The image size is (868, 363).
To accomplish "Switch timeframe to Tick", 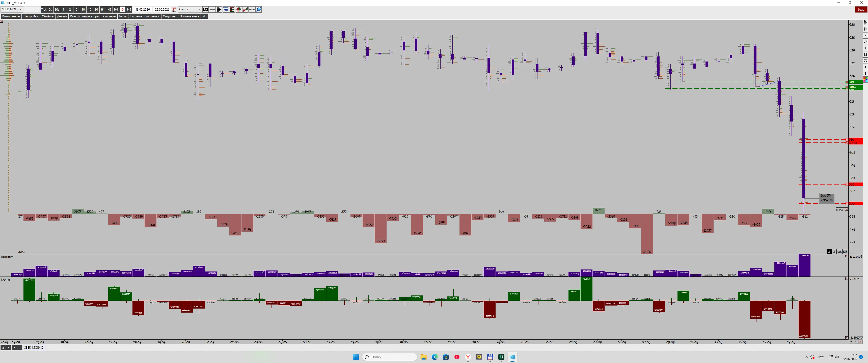I will [44, 9].
